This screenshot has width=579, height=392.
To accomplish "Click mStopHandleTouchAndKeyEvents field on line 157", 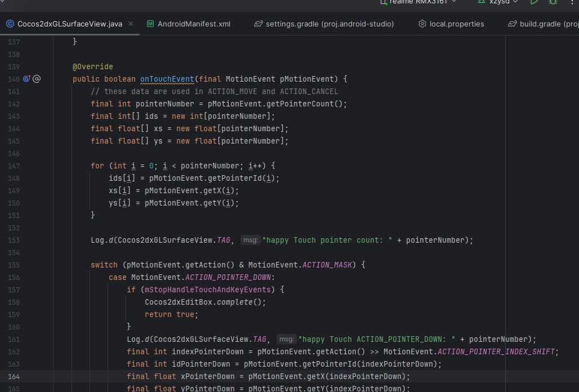I will [x=207, y=289].
